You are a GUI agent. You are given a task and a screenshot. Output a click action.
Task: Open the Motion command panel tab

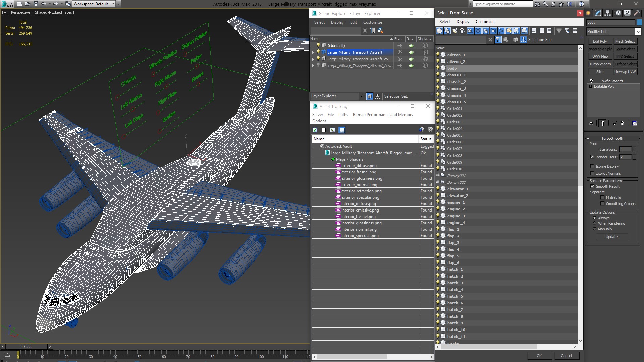click(x=618, y=13)
